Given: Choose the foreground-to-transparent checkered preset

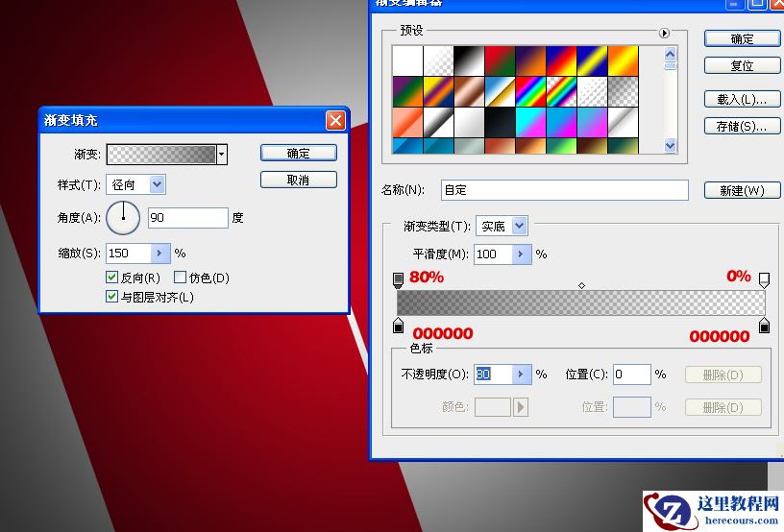Looking at the screenshot, I should [x=438, y=60].
